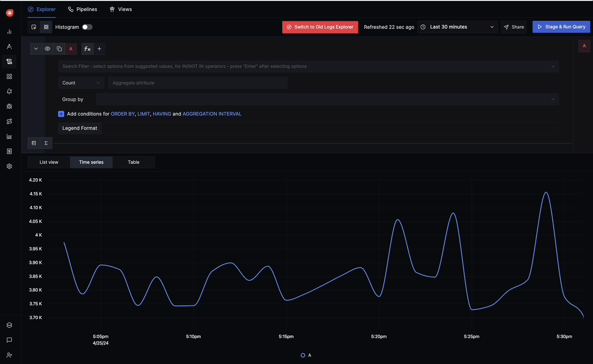
Task: Click the Aggregate attribute field
Action: (198, 83)
